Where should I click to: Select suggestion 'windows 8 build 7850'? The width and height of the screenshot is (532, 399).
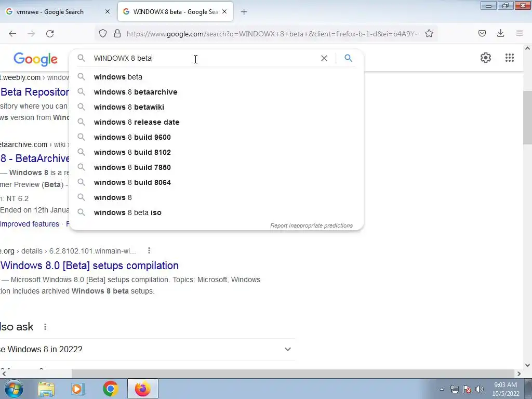[217, 167]
